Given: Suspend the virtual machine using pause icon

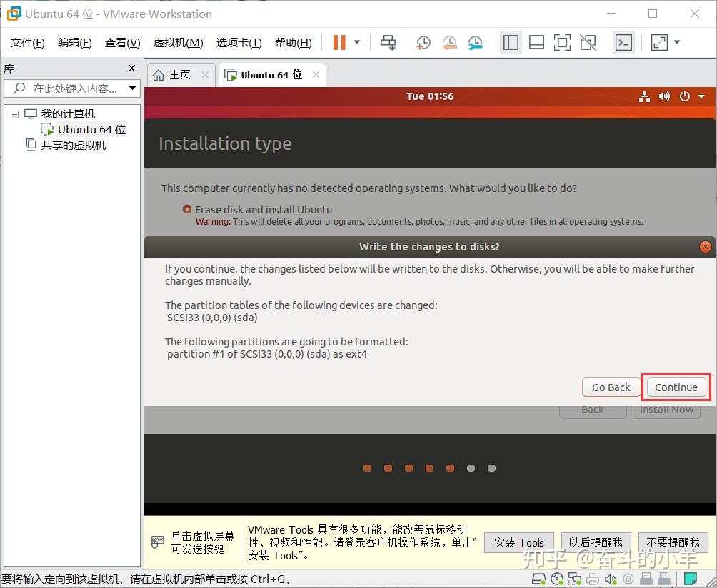Looking at the screenshot, I should tap(337, 42).
